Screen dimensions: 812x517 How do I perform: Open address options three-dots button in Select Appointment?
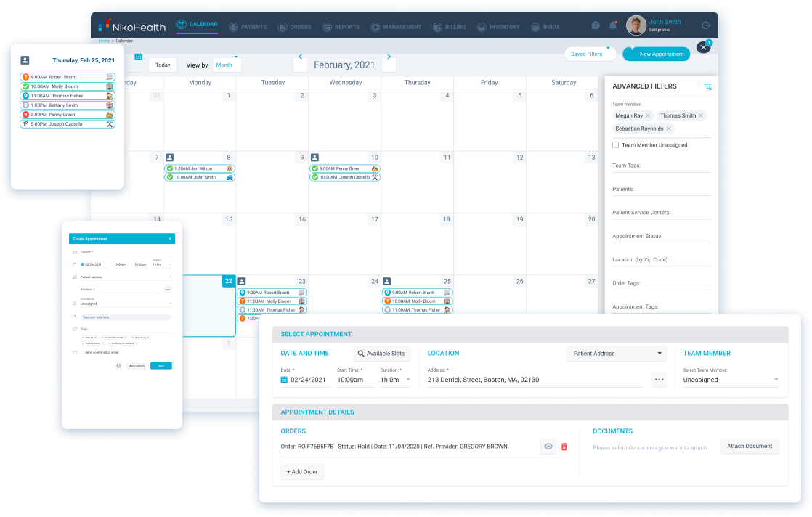(x=659, y=379)
